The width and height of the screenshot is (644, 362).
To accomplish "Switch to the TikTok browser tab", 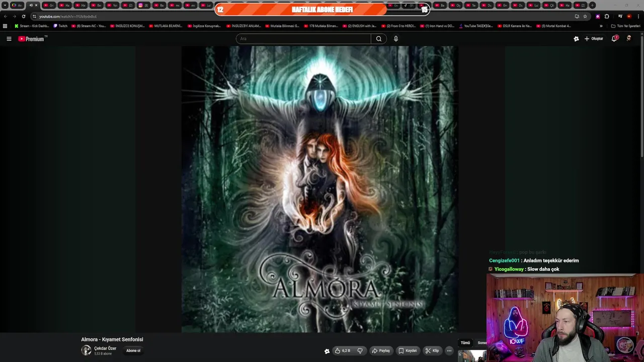I will pos(409,5).
